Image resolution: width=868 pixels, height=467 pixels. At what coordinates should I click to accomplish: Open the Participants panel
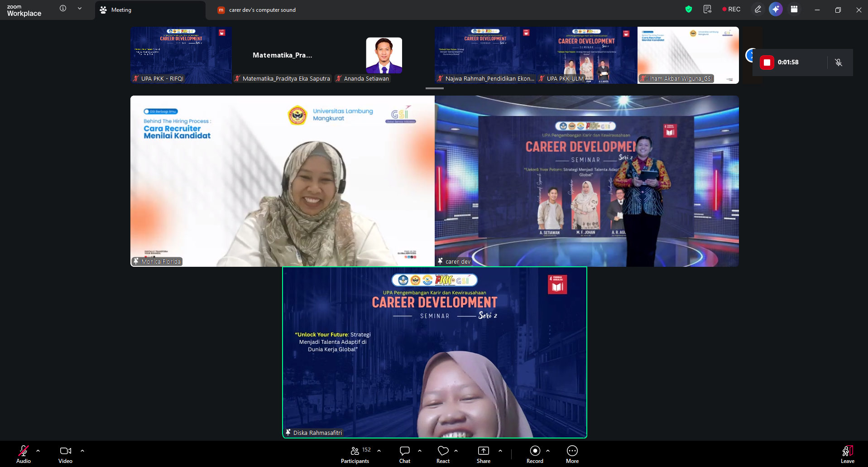pos(355,454)
